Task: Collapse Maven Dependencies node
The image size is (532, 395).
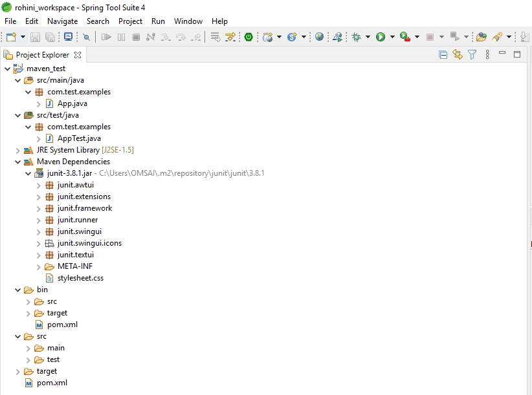Action: 18,162
